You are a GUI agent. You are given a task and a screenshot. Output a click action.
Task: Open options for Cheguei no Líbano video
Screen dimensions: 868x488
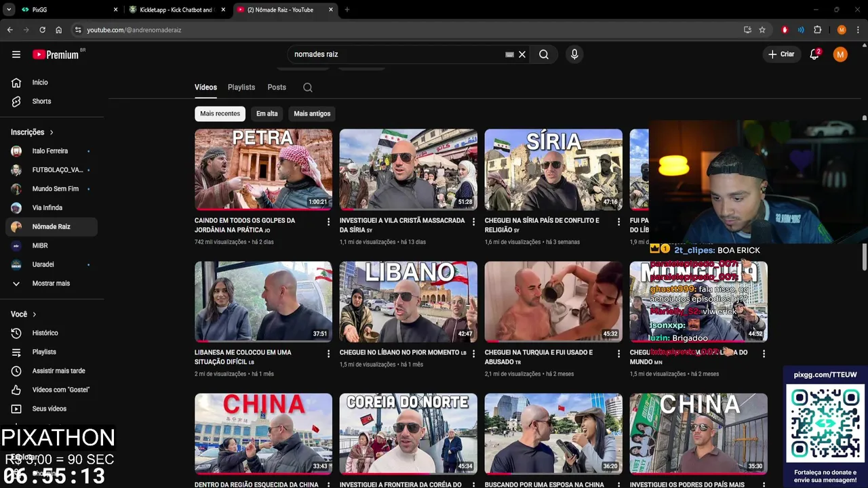pos(473,354)
